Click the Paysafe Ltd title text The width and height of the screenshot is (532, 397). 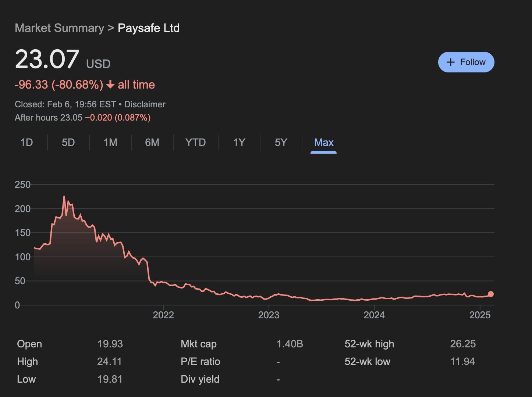(149, 28)
